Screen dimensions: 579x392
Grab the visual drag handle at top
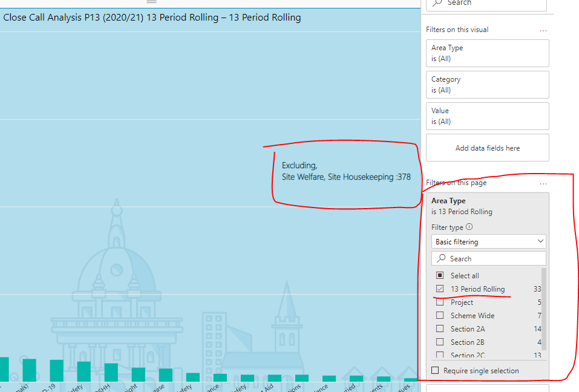click(x=151, y=2)
